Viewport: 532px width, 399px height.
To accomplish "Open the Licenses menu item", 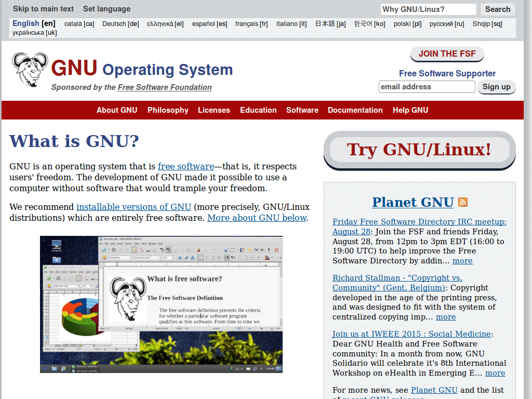I will coord(214,110).
